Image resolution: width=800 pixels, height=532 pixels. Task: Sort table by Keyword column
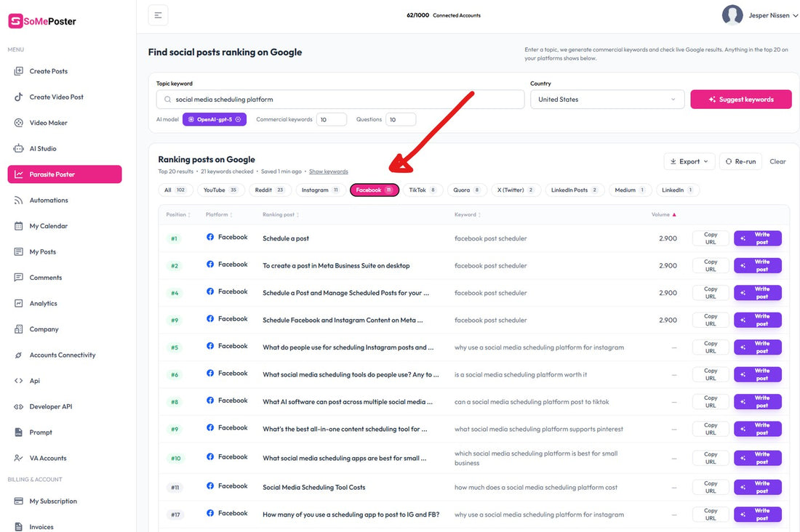point(468,214)
